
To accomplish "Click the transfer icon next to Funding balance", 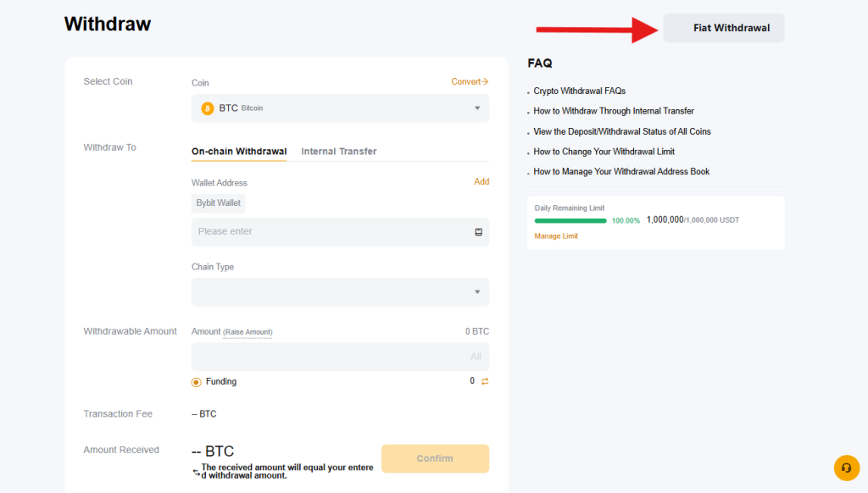I will 483,381.
